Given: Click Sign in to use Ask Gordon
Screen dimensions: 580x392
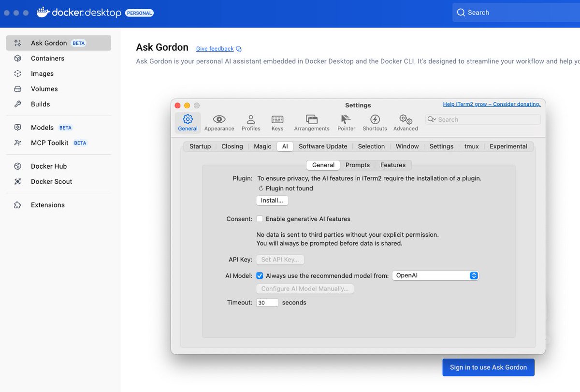Looking at the screenshot, I should (488, 367).
